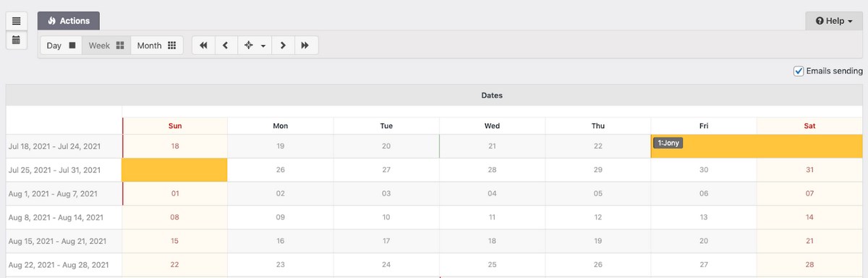Open the Help dropdown caret
This screenshot has width=868, height=278.
coord(850,22)
